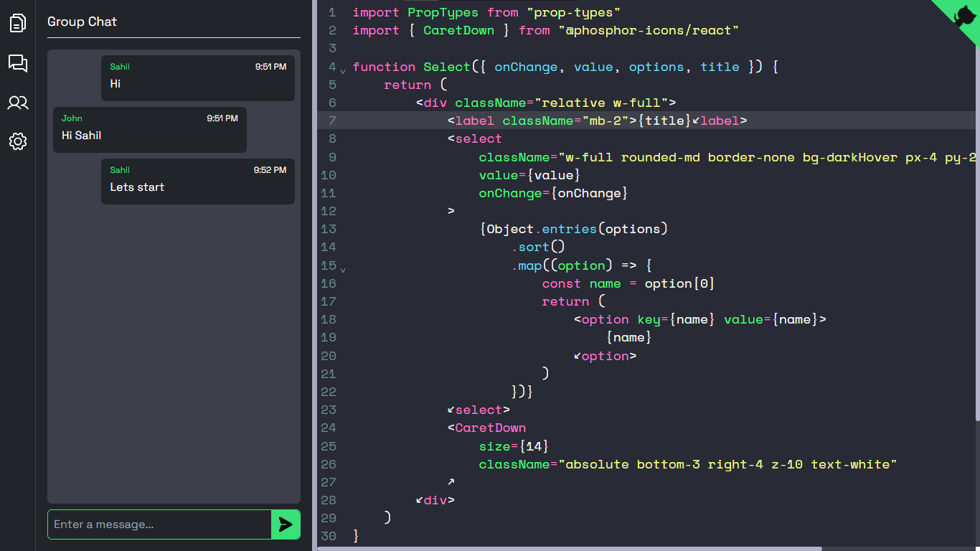Send message with the green arrow button
The height and width of the screenshot is (551, 980).
pyautogui.click(x=286, y=524)
